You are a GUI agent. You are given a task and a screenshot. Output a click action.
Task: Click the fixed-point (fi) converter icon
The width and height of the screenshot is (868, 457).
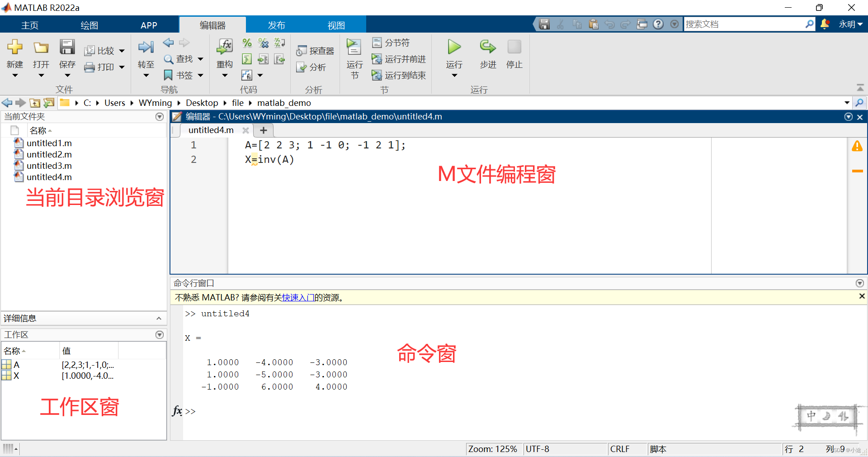(247, 75)
